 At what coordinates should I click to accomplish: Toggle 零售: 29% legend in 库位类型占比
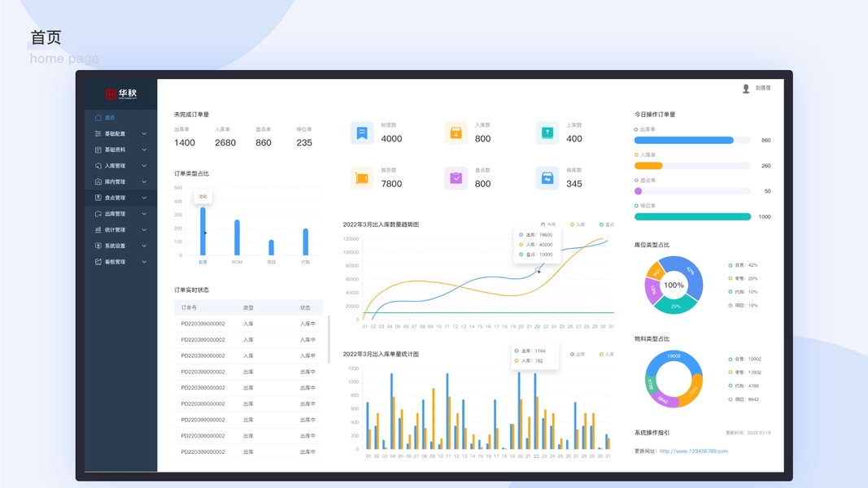[x=743, y=279]
